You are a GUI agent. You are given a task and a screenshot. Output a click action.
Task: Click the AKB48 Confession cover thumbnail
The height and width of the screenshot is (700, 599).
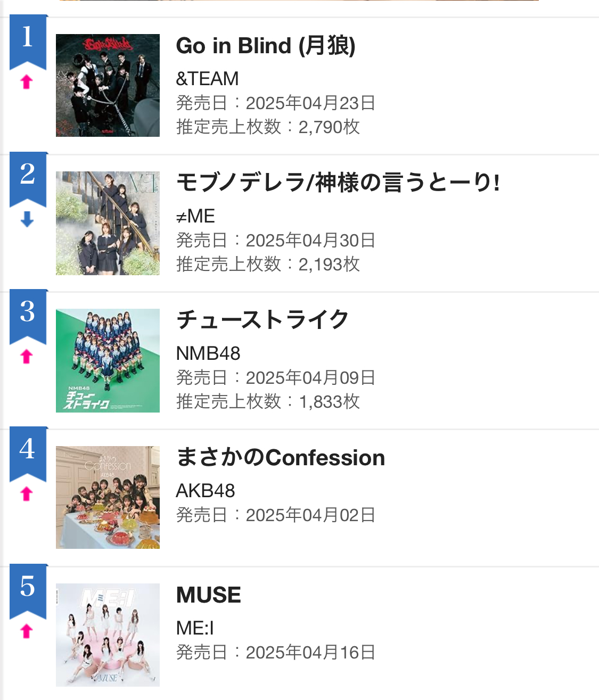[108, 497]
